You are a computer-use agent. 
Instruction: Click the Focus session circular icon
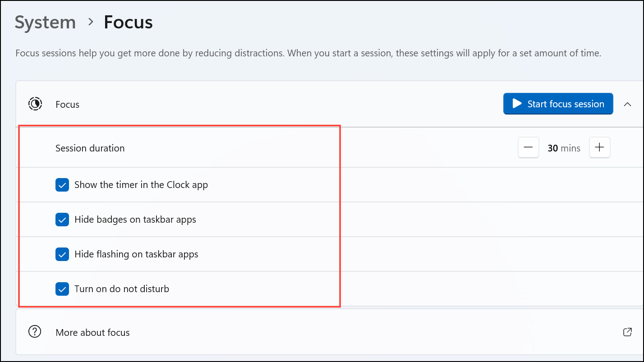(x=35, y=104)
